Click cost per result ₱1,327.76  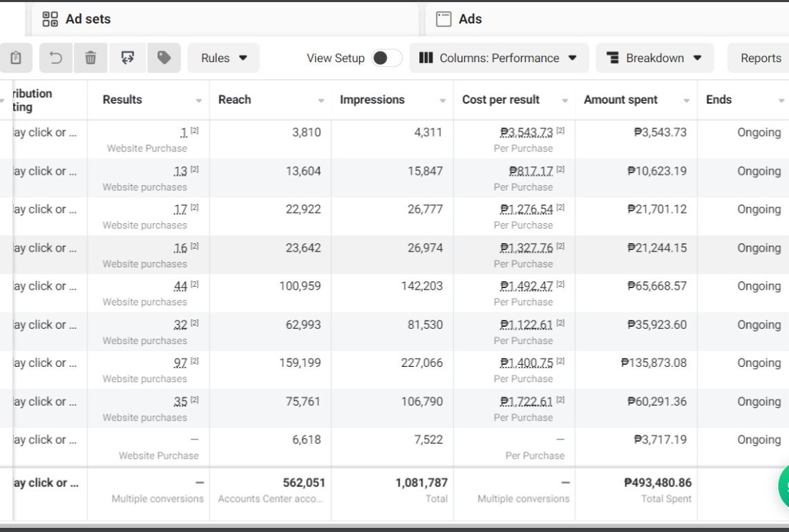tap(526, 248)
